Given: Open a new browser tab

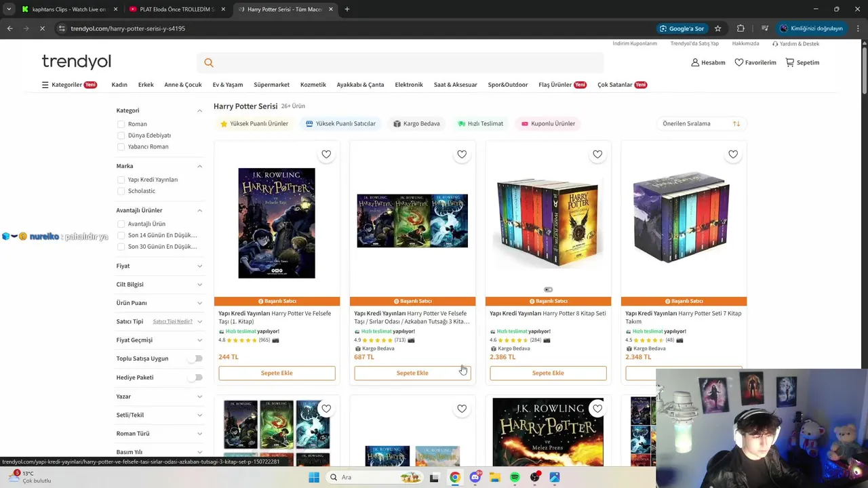Looking at the screenshot, I should click(347, 9).
